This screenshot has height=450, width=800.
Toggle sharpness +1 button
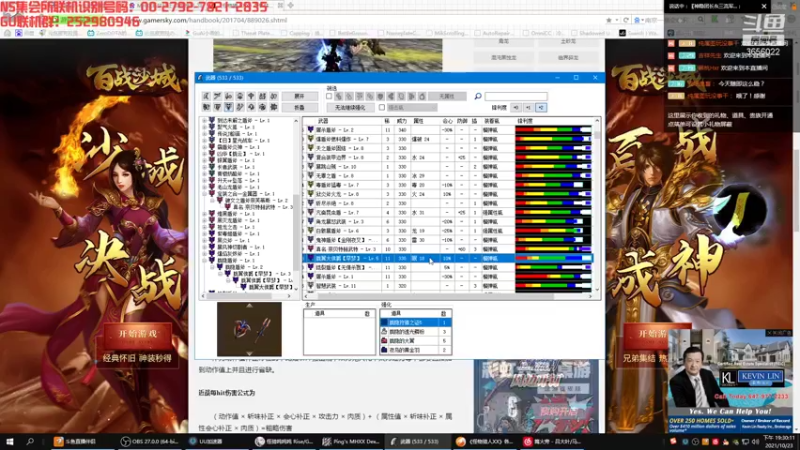529,108
